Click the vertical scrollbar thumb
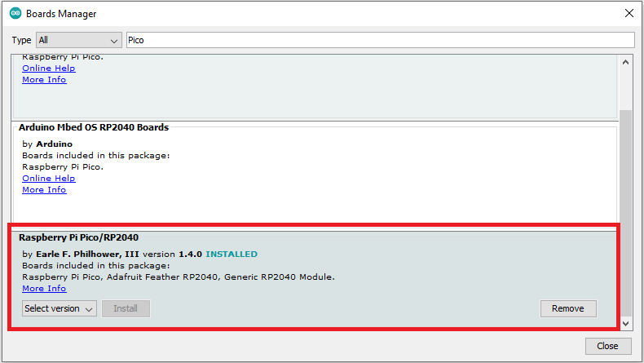644x363 pixels. [625, 213]
